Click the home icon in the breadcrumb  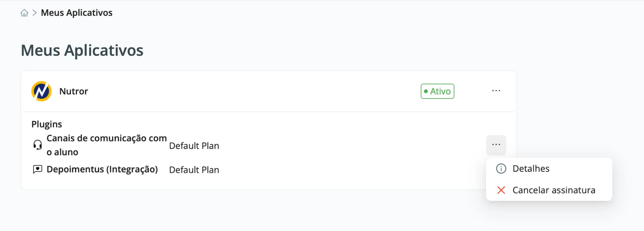click(24, 13)
